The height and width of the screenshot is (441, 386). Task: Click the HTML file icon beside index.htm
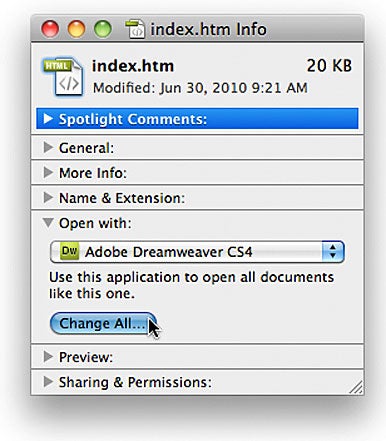[63, 77]
